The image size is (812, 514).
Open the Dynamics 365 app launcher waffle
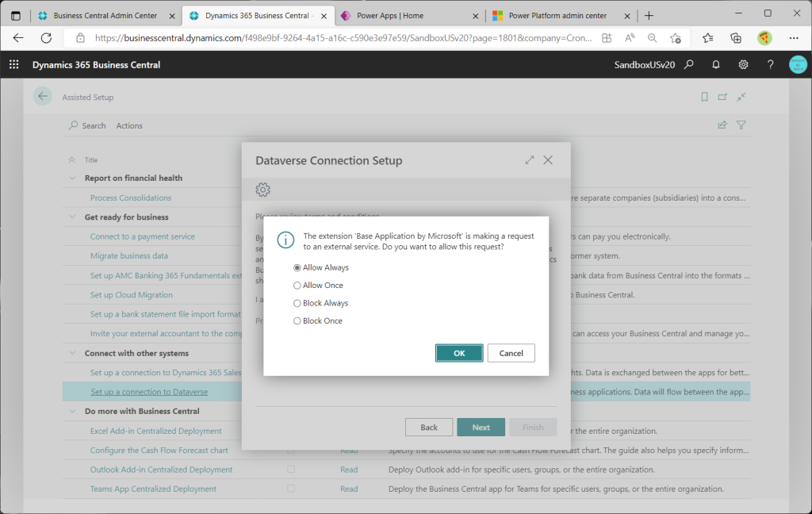tap(14, 64)
